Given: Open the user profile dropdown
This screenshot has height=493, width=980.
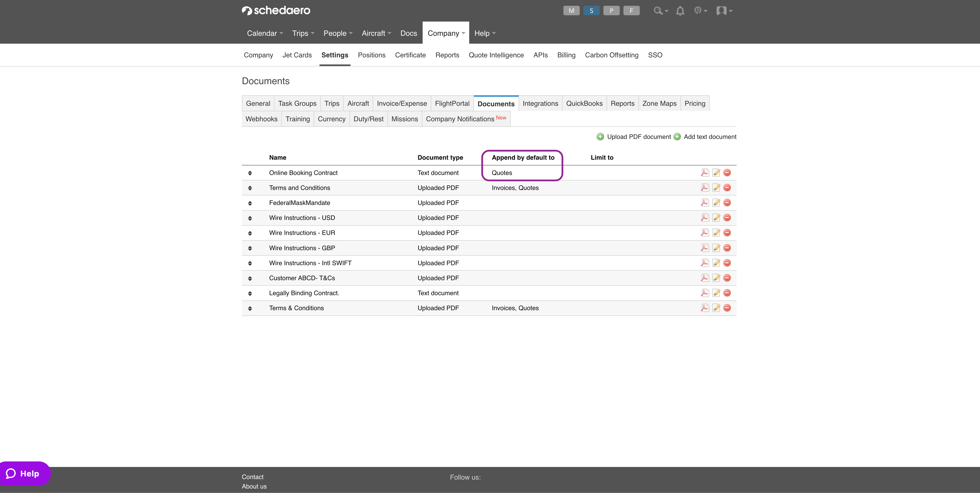Looking at the screenshot, I should [724, 11].
